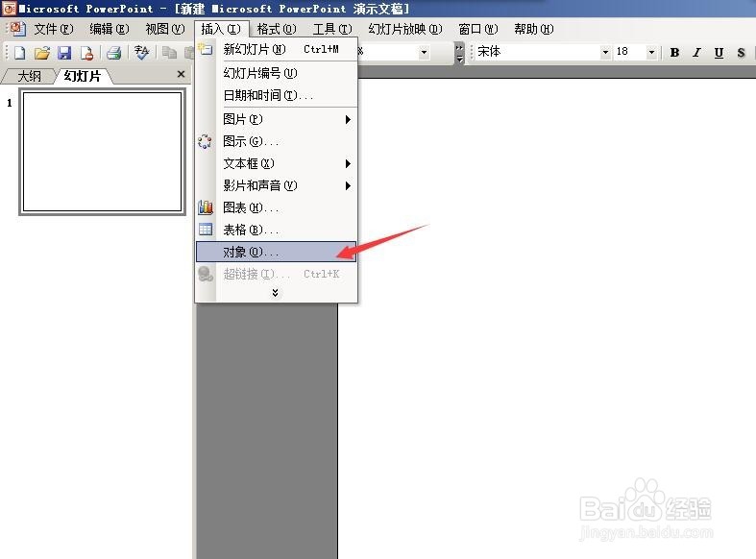Click the chart icon beside 图表
756x559 pixels.
click(206, 207)
